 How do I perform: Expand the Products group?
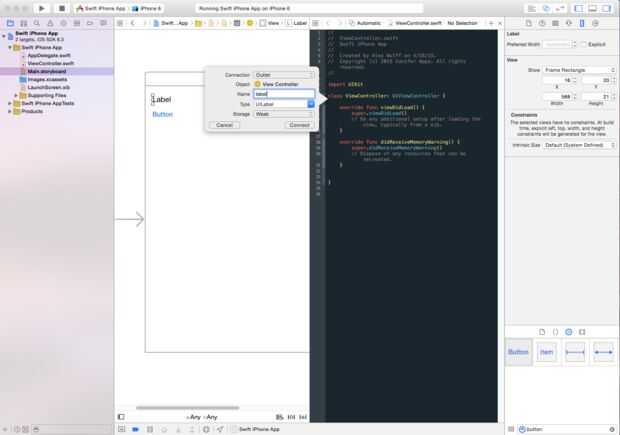point(10,112)
